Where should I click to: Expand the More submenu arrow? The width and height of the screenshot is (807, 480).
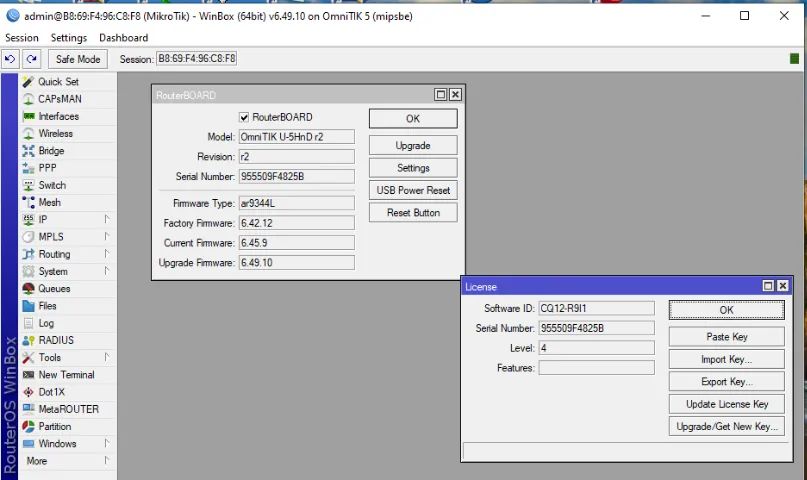[107, 460]
